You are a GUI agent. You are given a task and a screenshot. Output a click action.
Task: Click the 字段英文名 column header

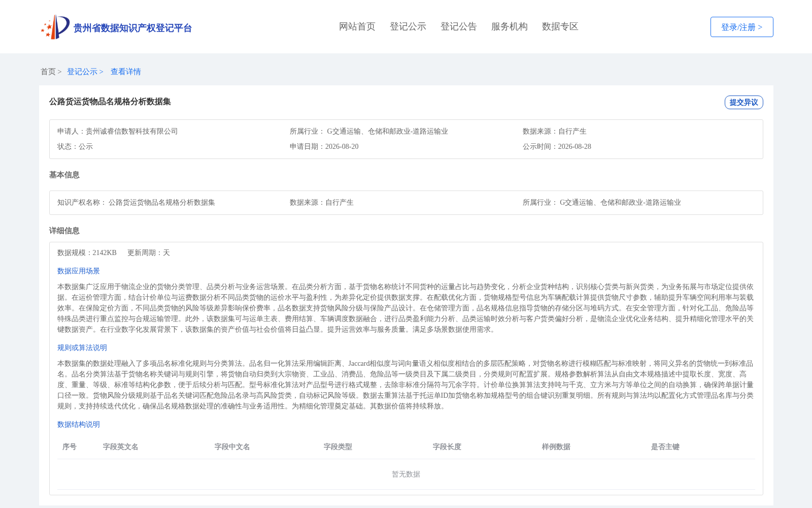pos(121,447)
